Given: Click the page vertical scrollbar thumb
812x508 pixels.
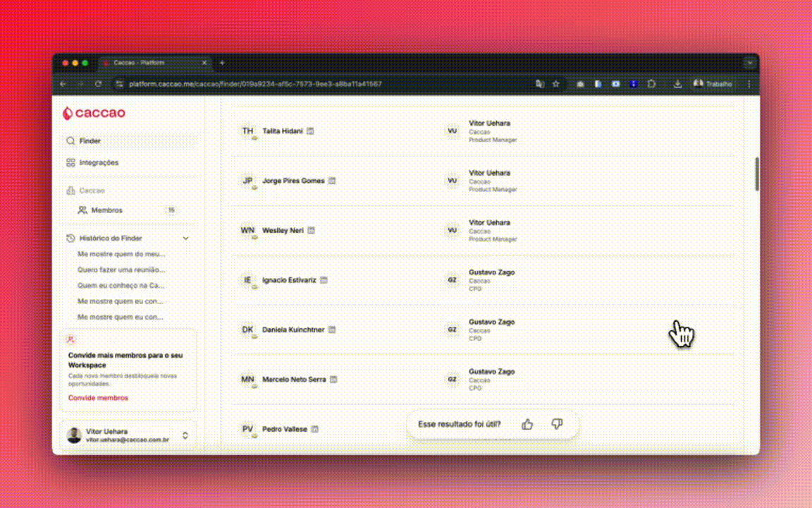Looking at the screenshot, I should [x=758, y=174].
